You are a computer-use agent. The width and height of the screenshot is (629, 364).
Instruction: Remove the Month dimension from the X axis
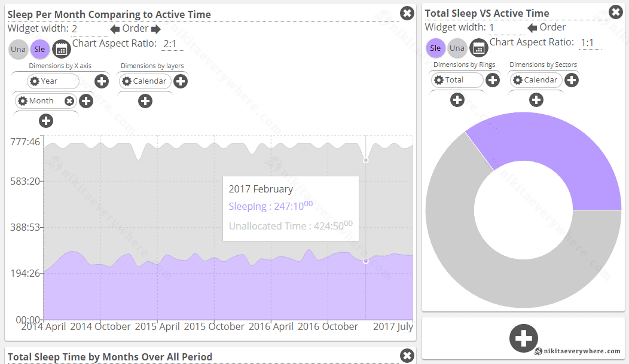[x=69, y=101]
